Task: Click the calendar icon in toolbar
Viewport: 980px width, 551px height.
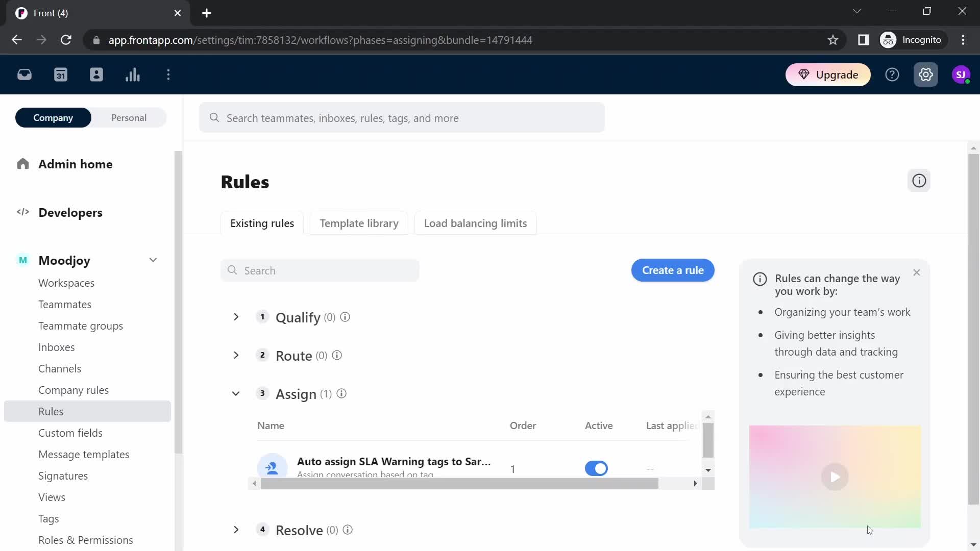Action: click(x=61, y=74)
